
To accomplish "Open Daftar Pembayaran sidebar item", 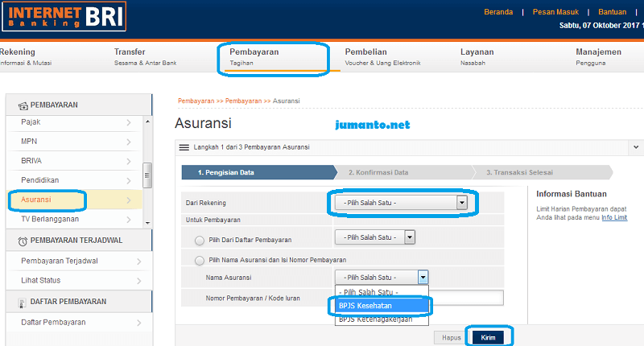I will point(78,323).
